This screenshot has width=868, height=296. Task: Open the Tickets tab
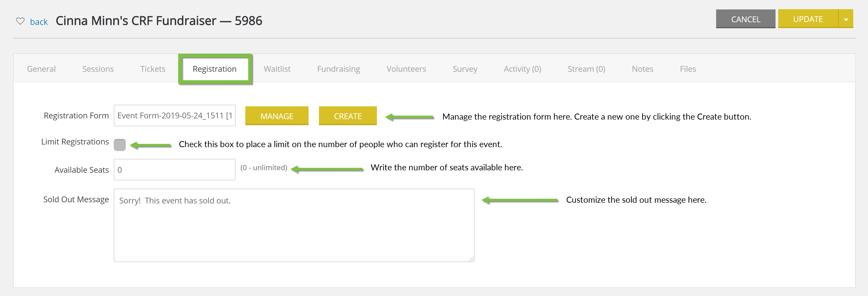point(153,69)
